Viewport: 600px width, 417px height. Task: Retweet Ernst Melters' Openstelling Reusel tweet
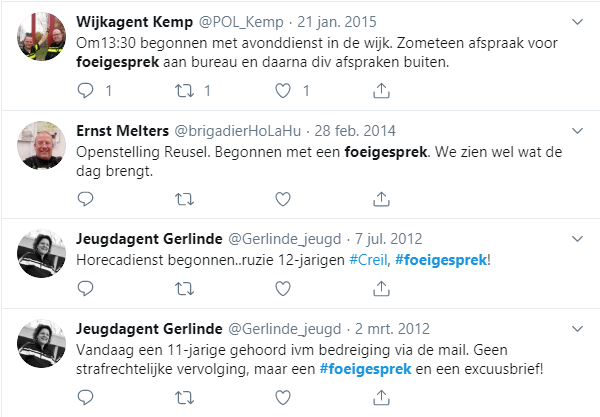[184, 199]
